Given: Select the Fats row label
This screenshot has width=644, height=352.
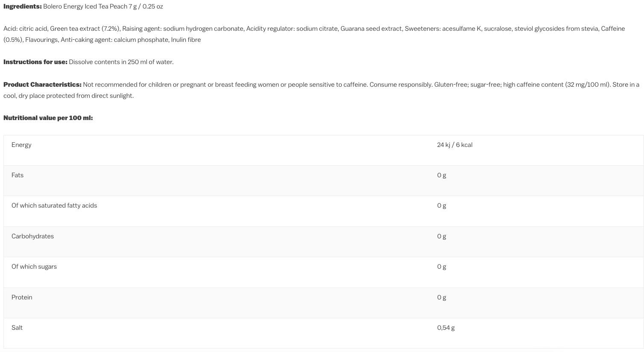Looking at the screenshot, I should pyautogui.click(x=18, y=175).
